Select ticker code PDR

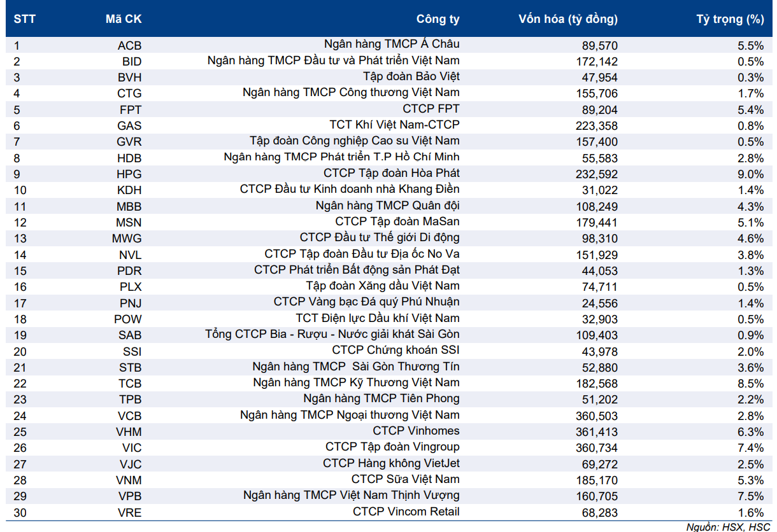pos(130,271)
